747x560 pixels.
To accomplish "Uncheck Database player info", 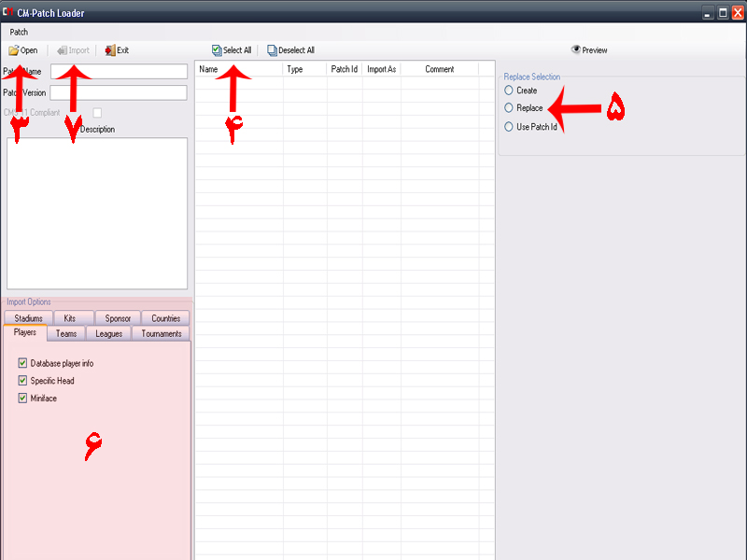I will pyautogui.click(x=22, y=363).
